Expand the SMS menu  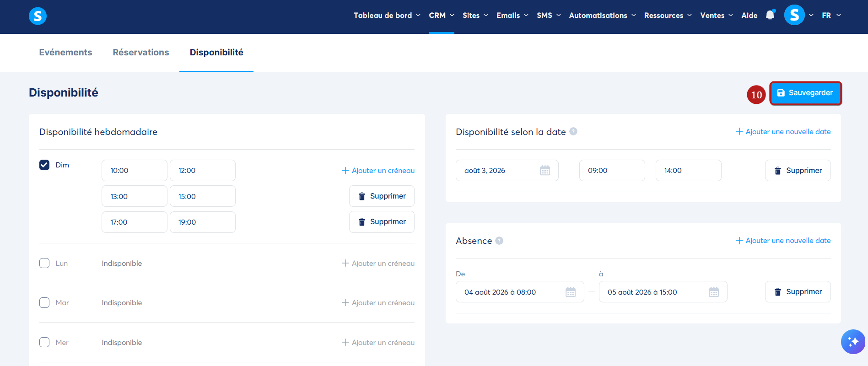(549, 15)
